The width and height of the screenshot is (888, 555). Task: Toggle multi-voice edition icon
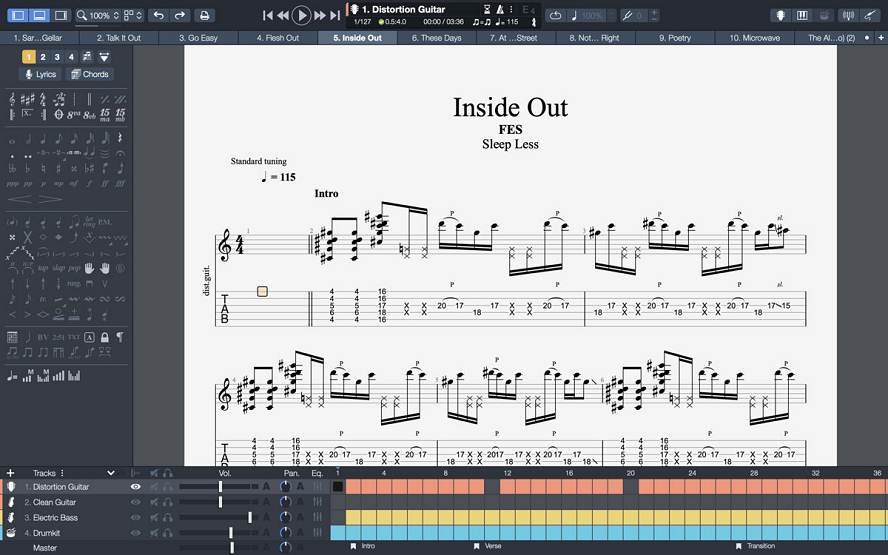87,57
